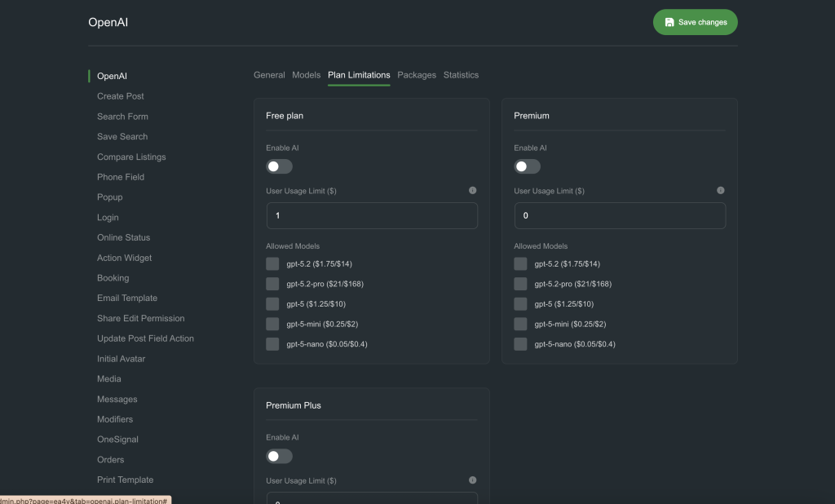This screenshot has height=504, width=835.
Task: Click the info icon beside Free plan usage limit
Action: tap(472, 191)
